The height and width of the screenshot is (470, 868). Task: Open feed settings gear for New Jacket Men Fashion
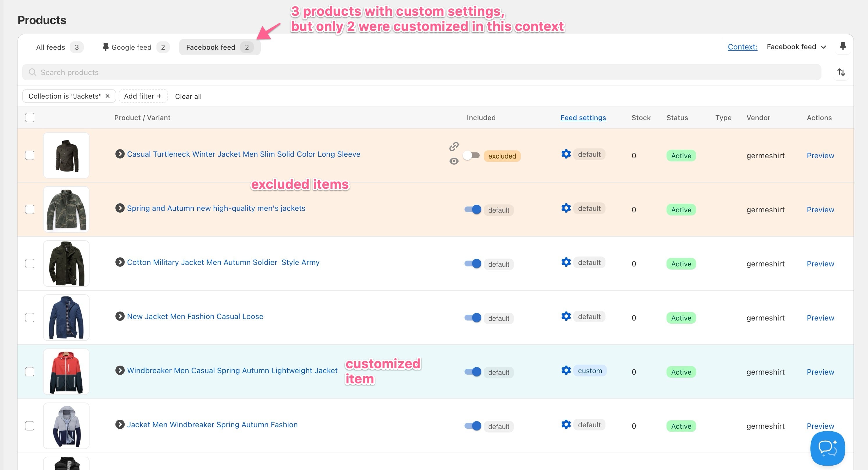[x=566, y=316]
